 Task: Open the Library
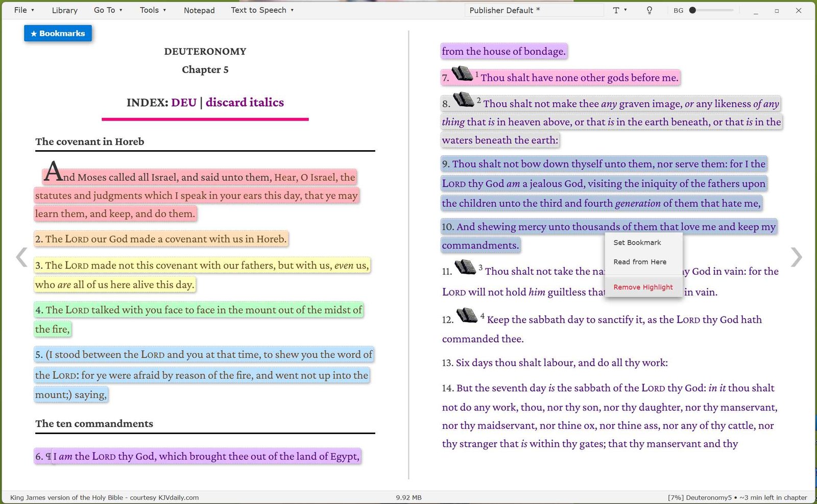(x=65, y=10)
